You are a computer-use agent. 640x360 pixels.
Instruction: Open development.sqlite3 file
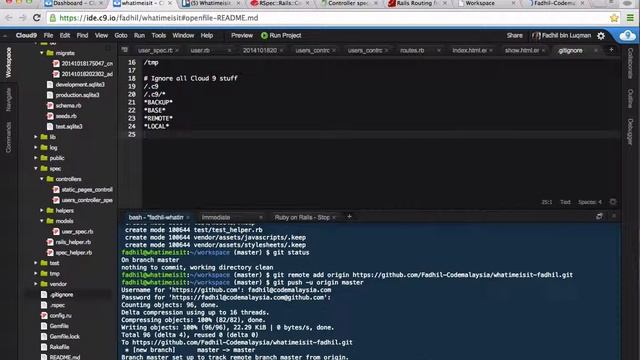[x=80, y=84]
